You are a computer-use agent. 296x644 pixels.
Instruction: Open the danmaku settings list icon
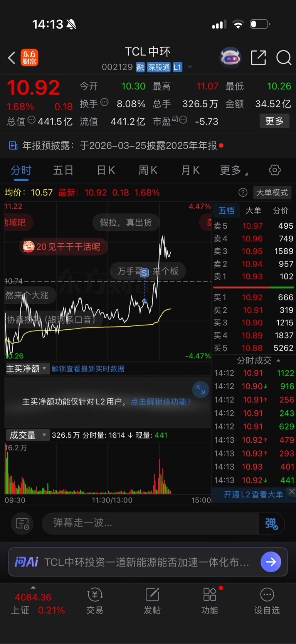tap(22, 523)
